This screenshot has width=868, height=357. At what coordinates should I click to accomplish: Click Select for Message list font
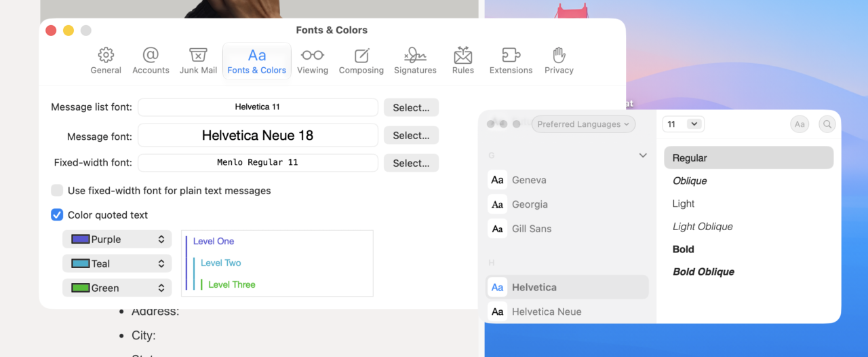pyautogui.click(x=411, y=107)
